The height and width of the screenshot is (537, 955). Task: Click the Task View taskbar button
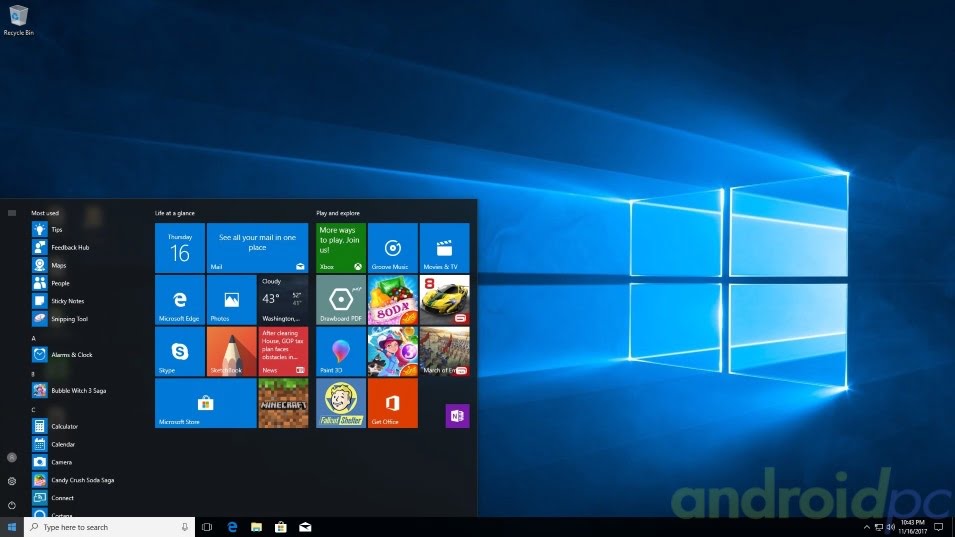(x=207, y=527)
